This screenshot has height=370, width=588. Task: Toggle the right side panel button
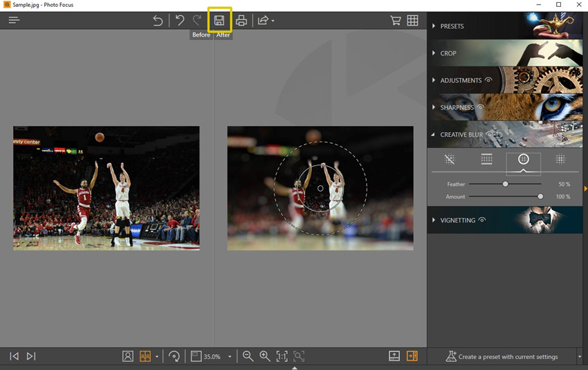[x=412, y=355]
